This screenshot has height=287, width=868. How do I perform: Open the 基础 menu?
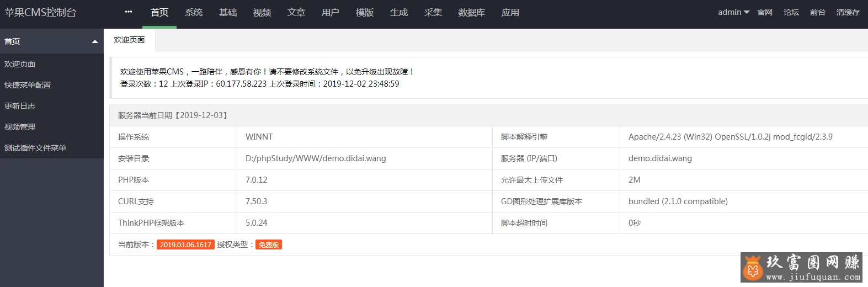click(x=228, y=12)
